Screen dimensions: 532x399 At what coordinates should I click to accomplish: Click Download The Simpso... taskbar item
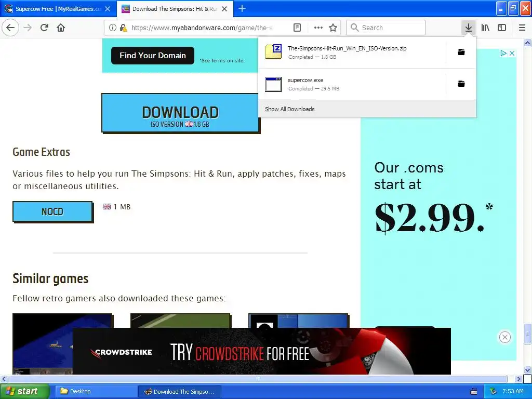coord(180,391)
